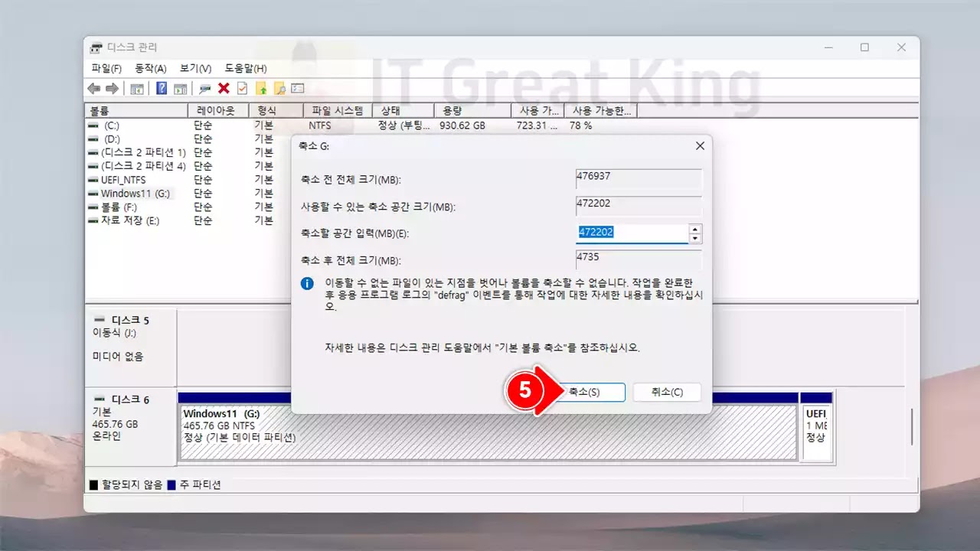Click the black 할당되지 않음 legend swatch
980x551 pixels.
[x=93, y=485]
